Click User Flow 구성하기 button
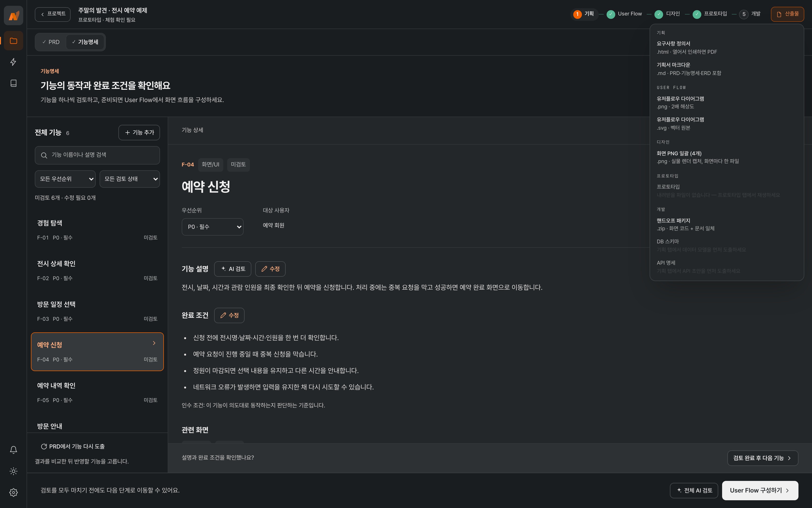The height and width of the screenshot is (508, 812). [760, 490]
